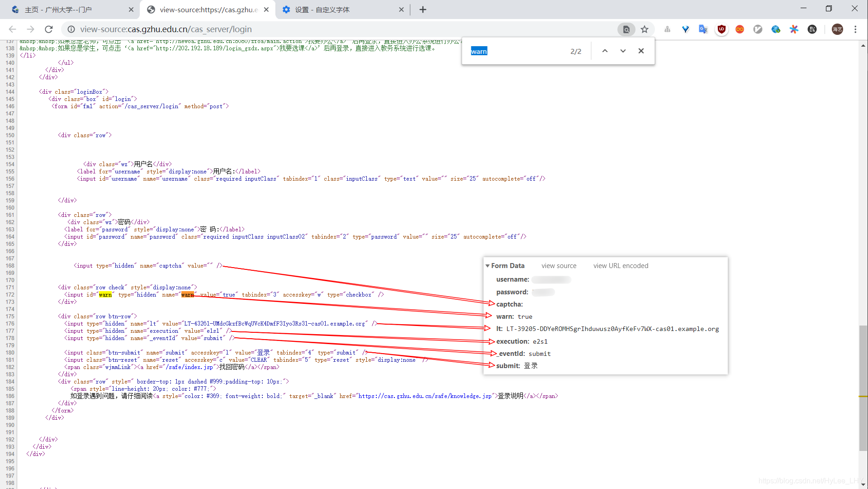
Task: Click the 'captcha:' form data entry
Action: click(x=509, y=304)
